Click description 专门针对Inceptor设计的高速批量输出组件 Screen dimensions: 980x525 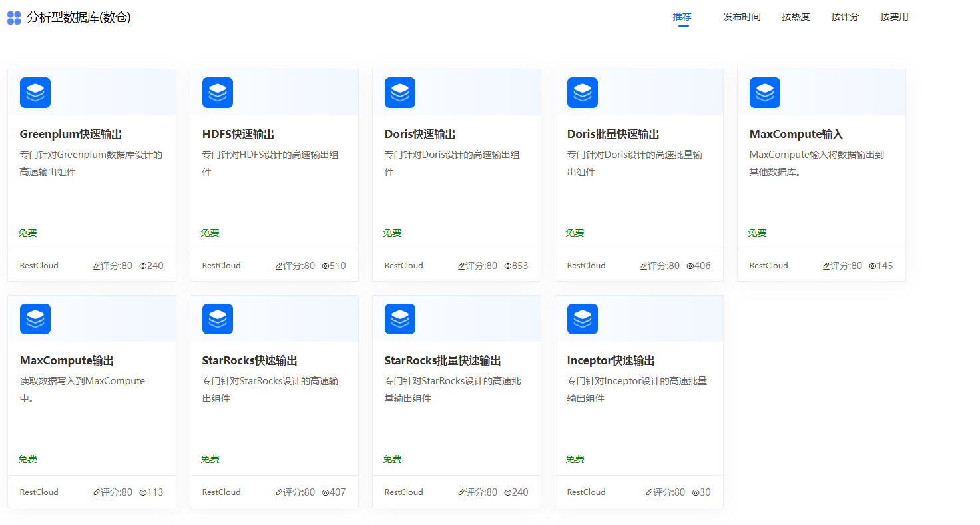click(637, 390)
